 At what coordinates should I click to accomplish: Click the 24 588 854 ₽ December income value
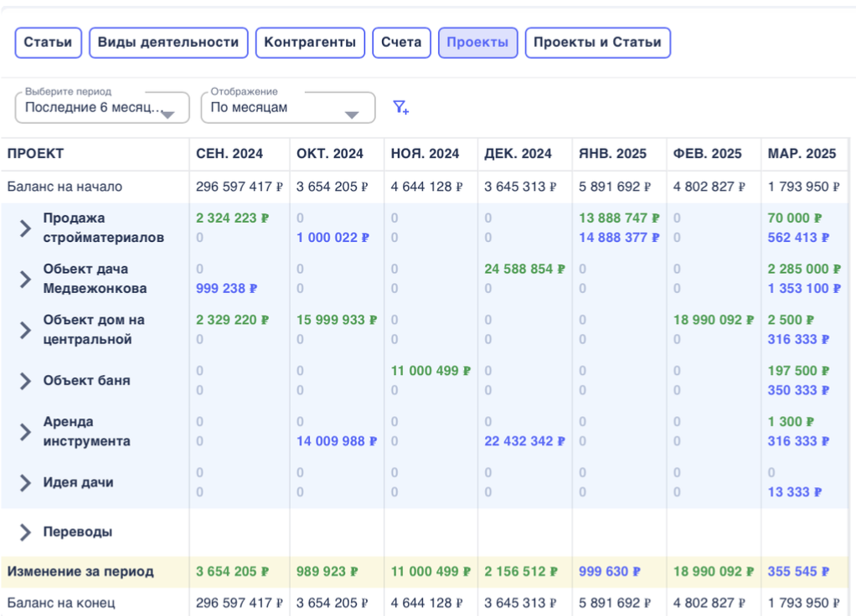[x=524, y=269]
